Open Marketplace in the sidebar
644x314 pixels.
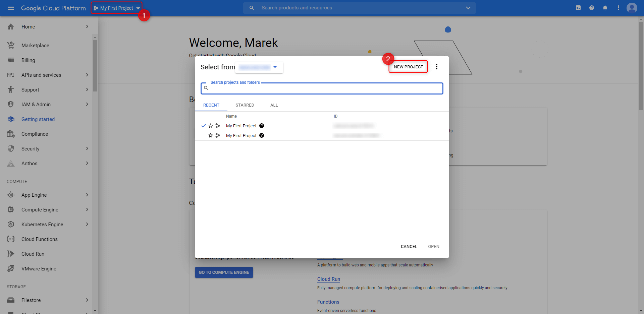[x=35, y=45]
